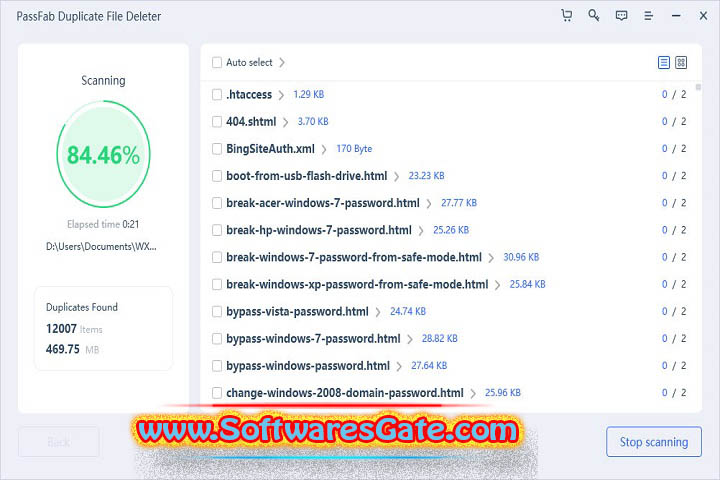Expand change-windows-2008-domain-password.html chevron

point(472,393)
